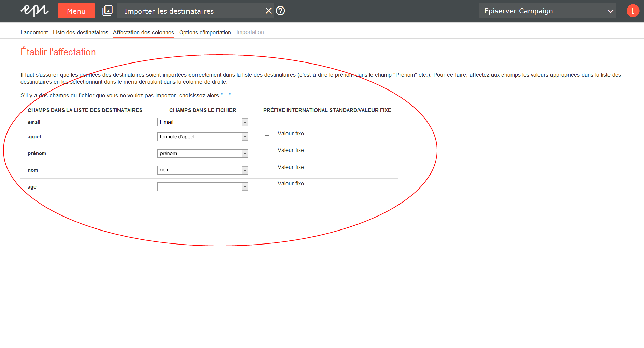Check Valeur fixe for âge row
644x348 pixels.
(x=267, y=183)
